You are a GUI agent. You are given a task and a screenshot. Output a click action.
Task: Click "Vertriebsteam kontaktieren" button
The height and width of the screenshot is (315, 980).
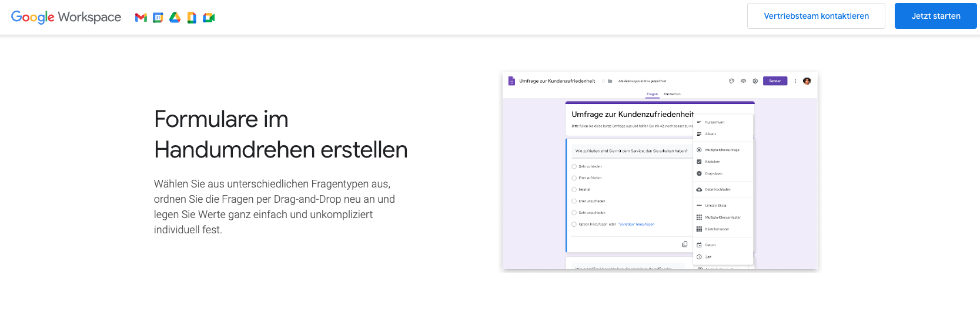coord(816,16)
